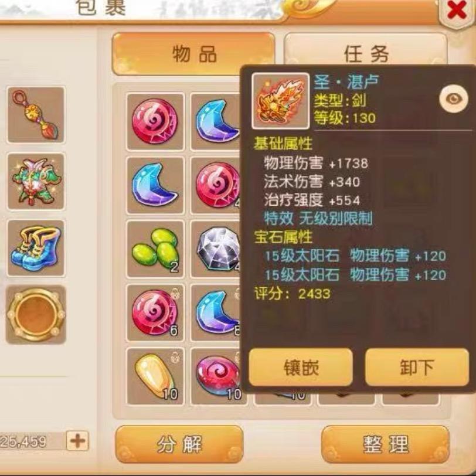Click the 整理 sort inventory button
The image size is (476, 476).
[385, 444]
